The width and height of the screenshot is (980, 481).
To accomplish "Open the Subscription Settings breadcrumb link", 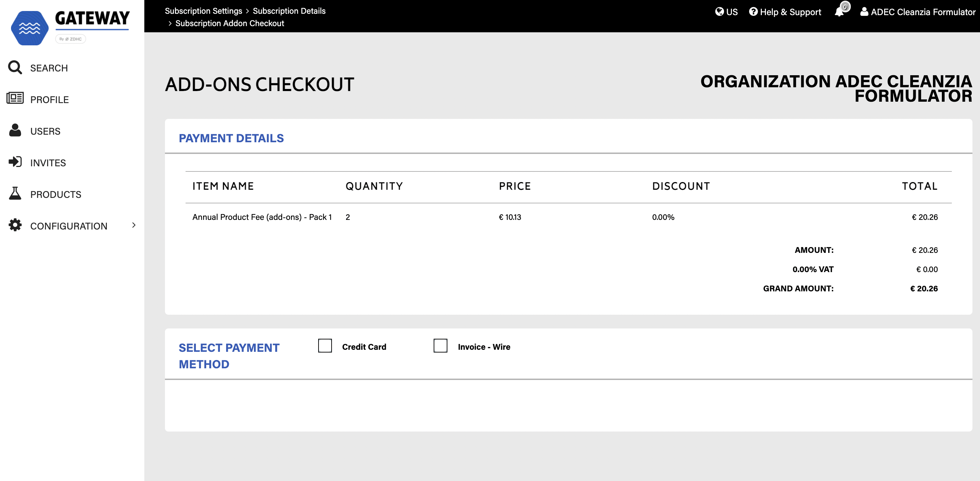I will coord(203,11).
